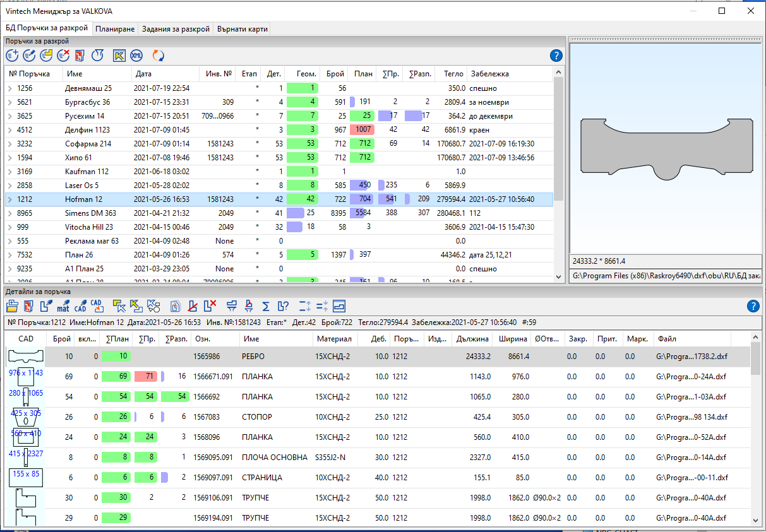Click the orange-blue refresh arrows icon
This screenshot has width=766, height=532.
click(159, 56)
